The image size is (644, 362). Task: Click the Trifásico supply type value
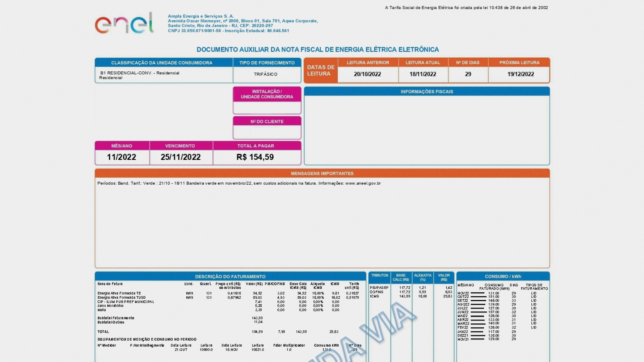[x=265, y=74]
